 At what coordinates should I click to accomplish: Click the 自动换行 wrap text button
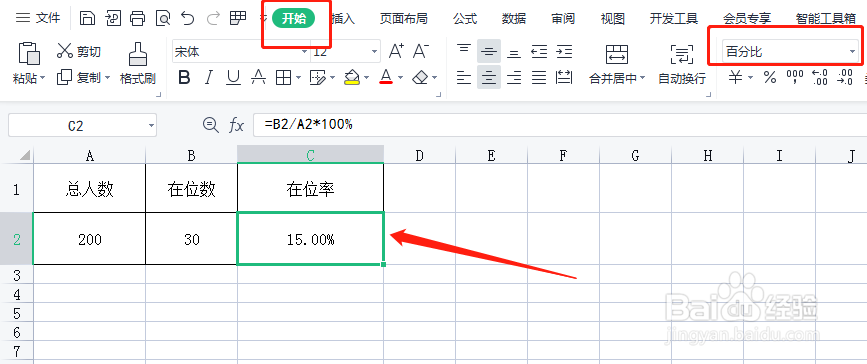click(682, 64)
